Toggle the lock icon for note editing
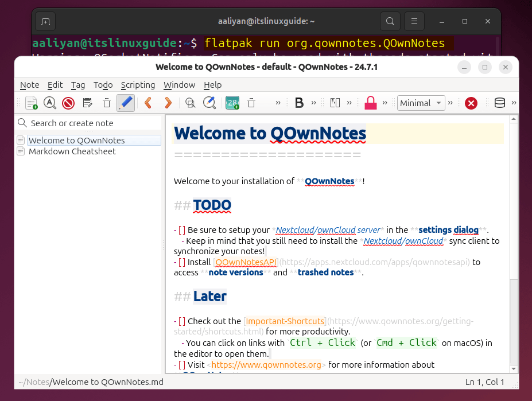 pos(369,103)
